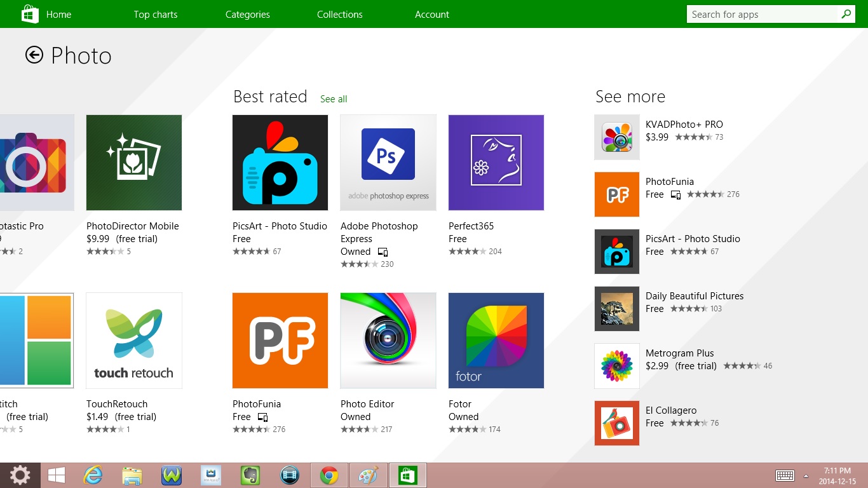Viewport: 868px width, 488px height.
Task: Open PicsArt icon in See more list
Action: [x=617, y=252]
